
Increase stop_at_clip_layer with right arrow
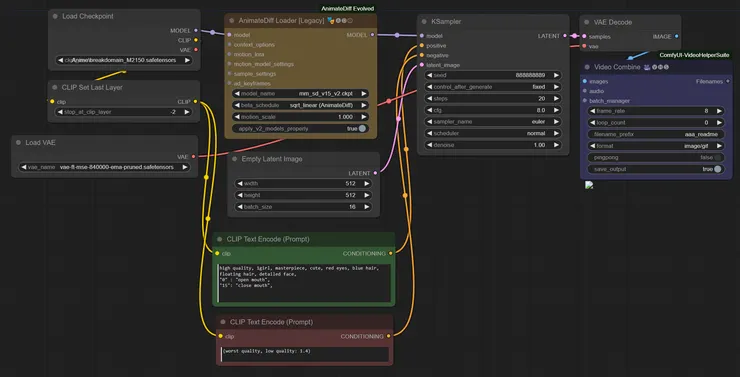(187, 112)
